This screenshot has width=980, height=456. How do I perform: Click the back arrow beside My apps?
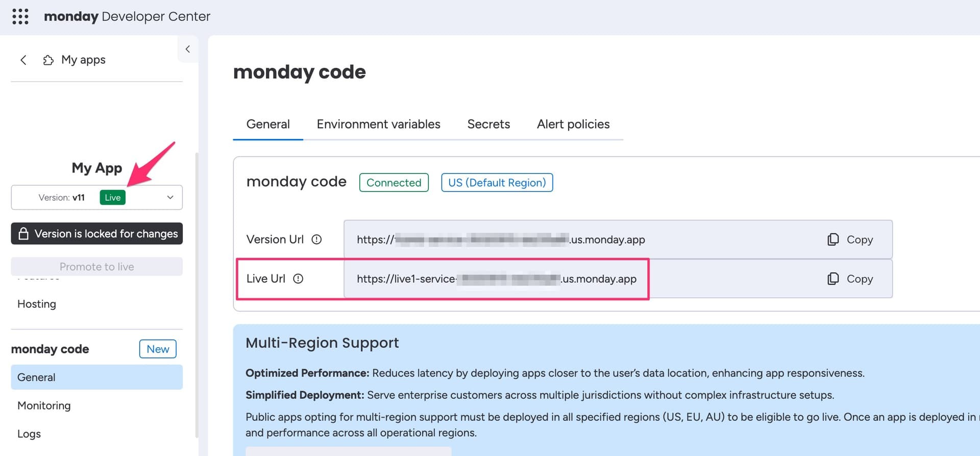coord(23,60)
